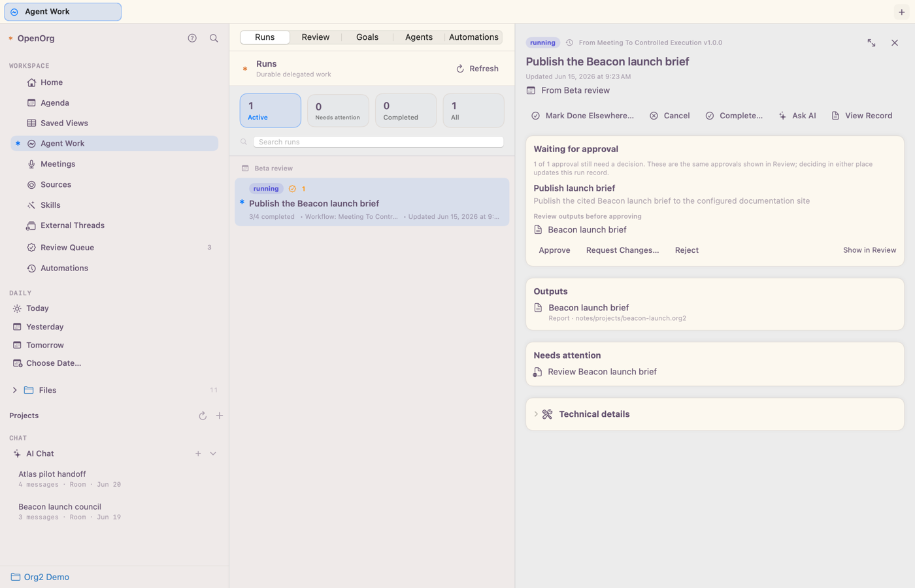Close the run detail panel
915x588 pixels.
(895, 42)
